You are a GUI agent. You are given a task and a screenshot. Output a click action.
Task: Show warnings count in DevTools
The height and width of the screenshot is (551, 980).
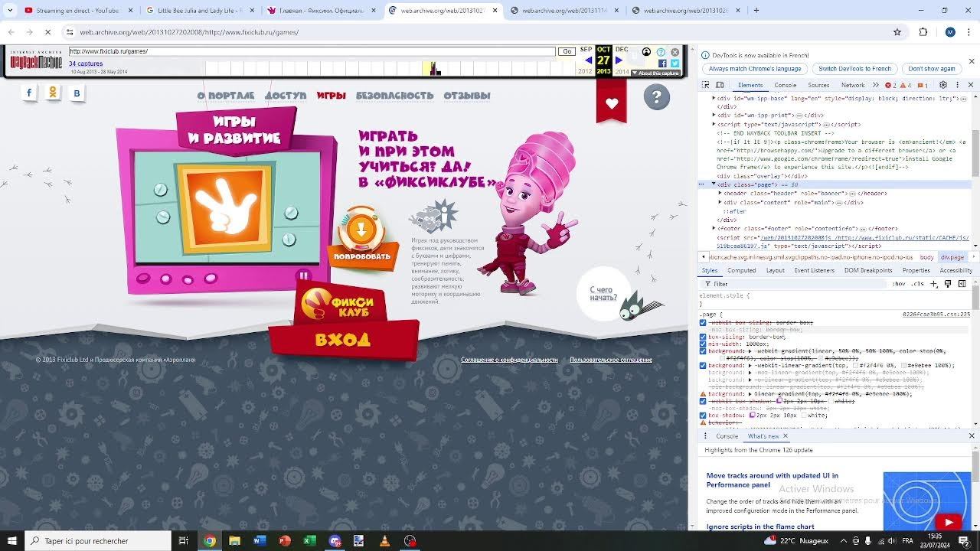click(x=904, y=86)
